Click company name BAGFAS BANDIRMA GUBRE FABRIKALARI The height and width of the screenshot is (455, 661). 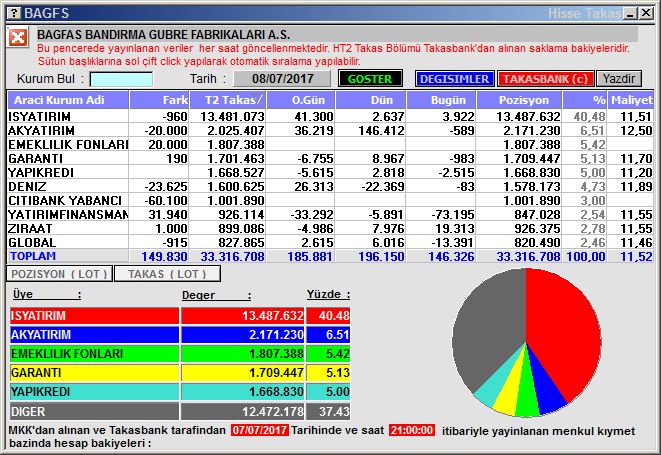tap(163, 35)
